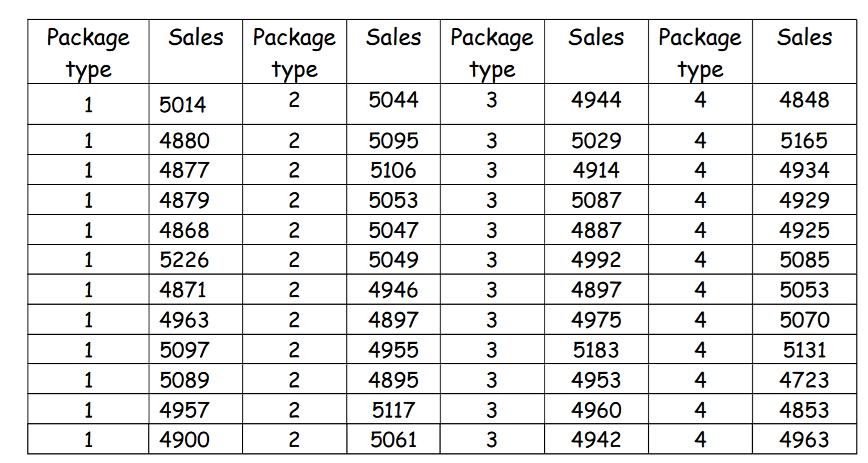The width and height of the screenshot is (868, 463).
Task: Click the sales value 5095
Action: [x=393, y=140]
